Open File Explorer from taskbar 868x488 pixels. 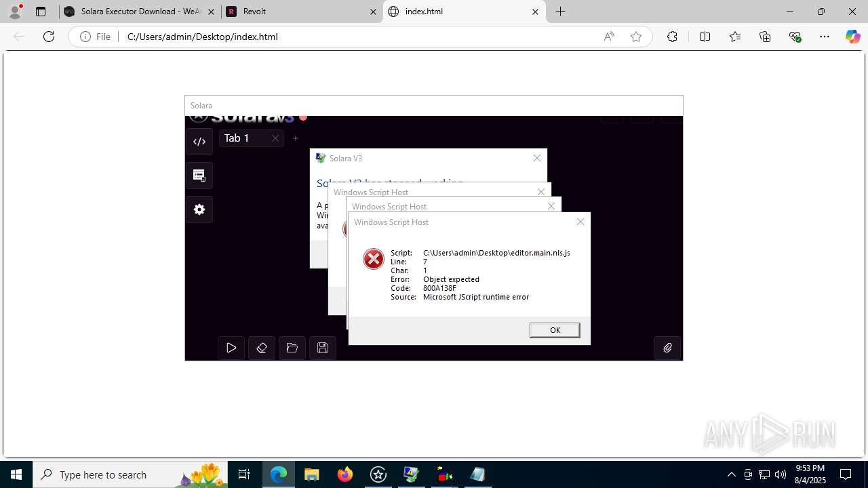coord(312,474)
